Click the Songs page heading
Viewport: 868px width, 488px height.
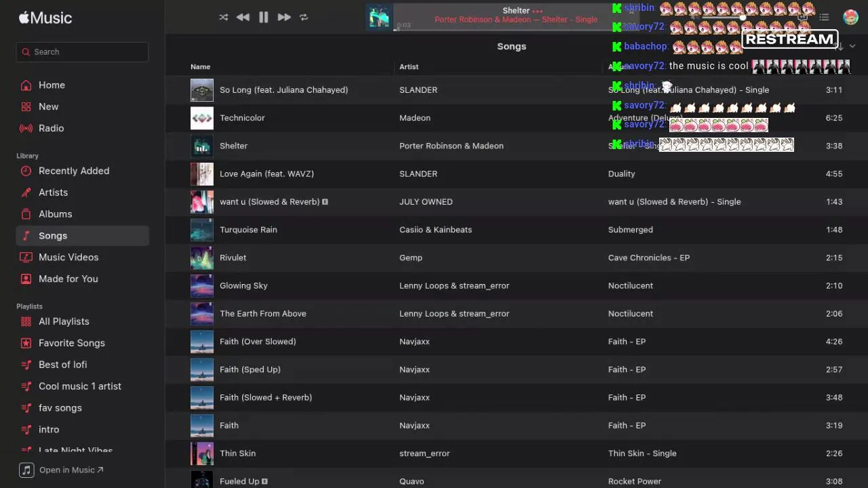pyautogui.click(x=511, y=46)
